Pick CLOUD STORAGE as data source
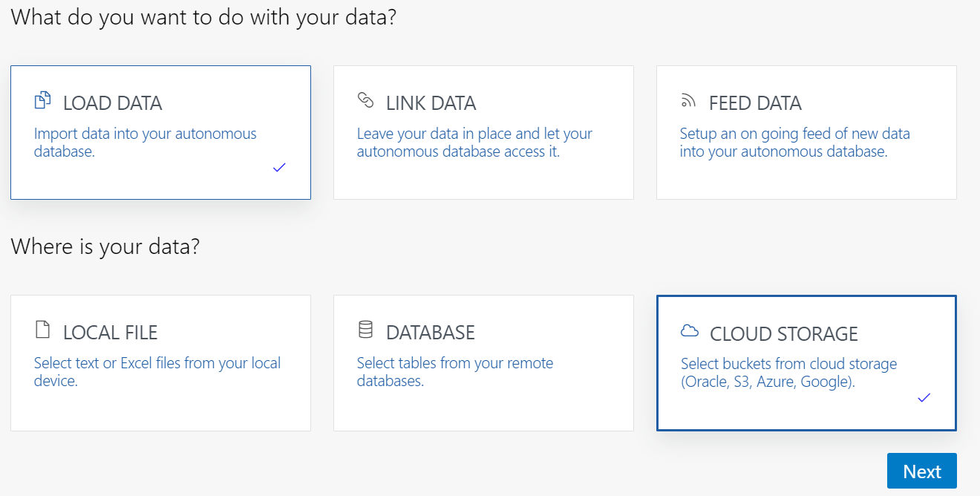The width and height of the screenshot is (980, 496). (784, 334)
